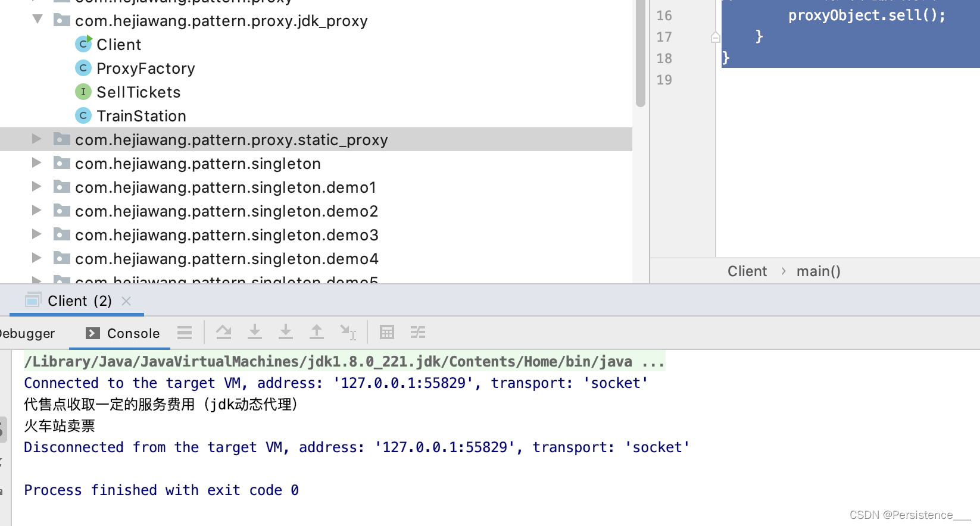Screen dimensions: 980x526
Task: Click the console layout lines icon
Action: point(185,333)
